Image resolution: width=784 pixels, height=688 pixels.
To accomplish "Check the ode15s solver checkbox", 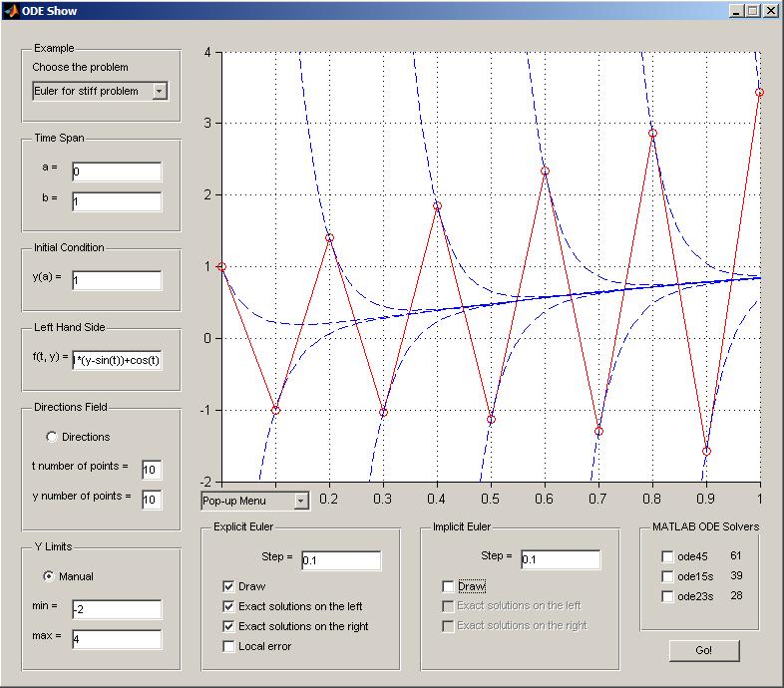I will (667, 576).
